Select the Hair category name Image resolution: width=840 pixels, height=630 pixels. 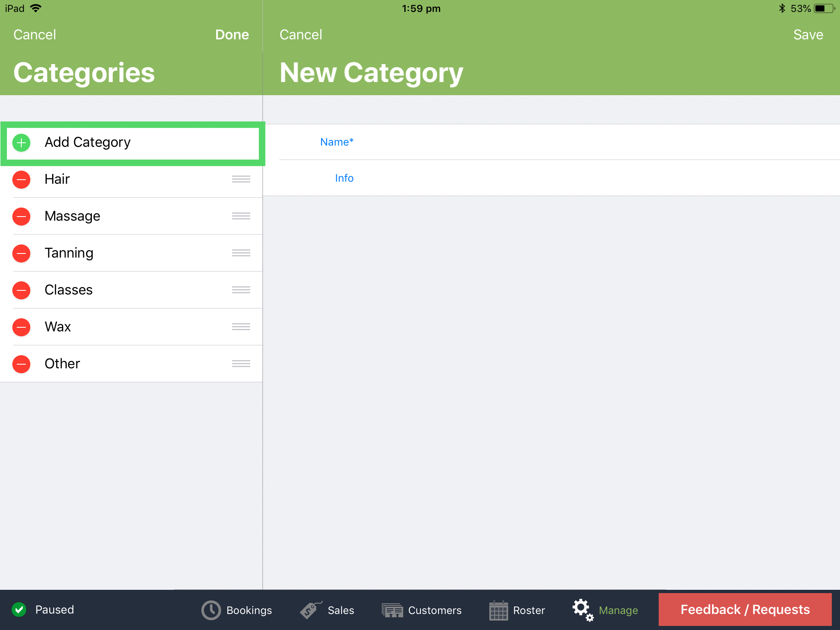pos(57,179)
